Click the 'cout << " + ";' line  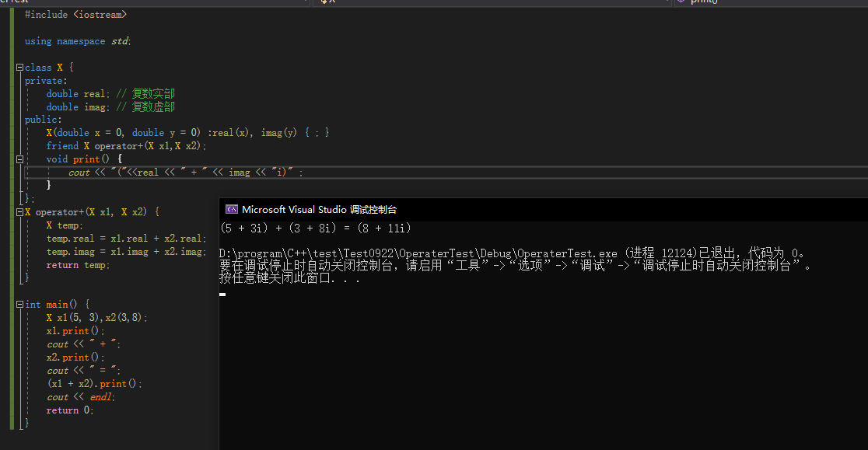click(83, 344)
